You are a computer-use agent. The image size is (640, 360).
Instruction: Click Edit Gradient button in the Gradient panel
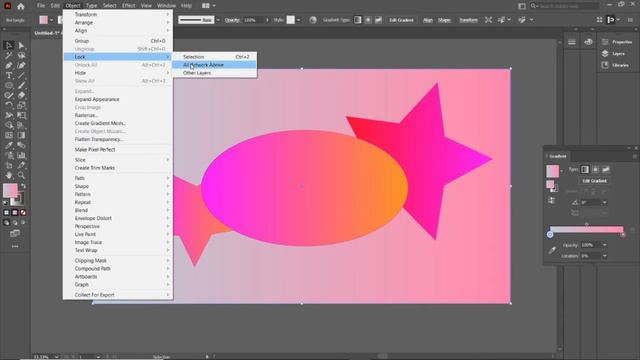(x=594, y=181)
